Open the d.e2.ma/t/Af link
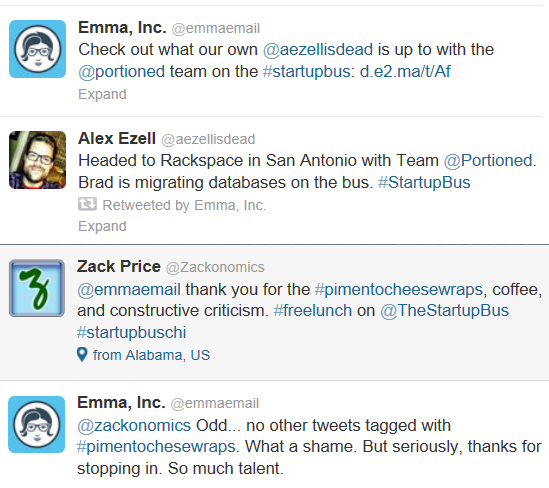Image resolution: width=549 pixels, height=488 pixels. [405, 71]
